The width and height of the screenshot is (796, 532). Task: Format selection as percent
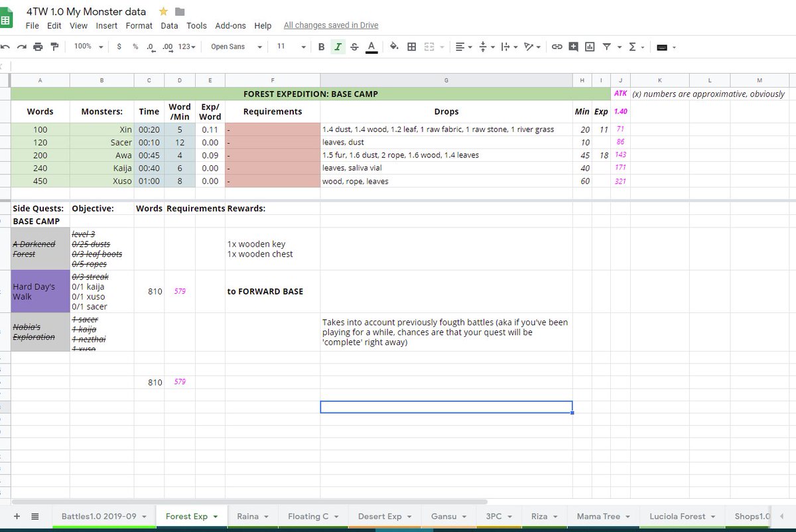click(x=135, y=46)
